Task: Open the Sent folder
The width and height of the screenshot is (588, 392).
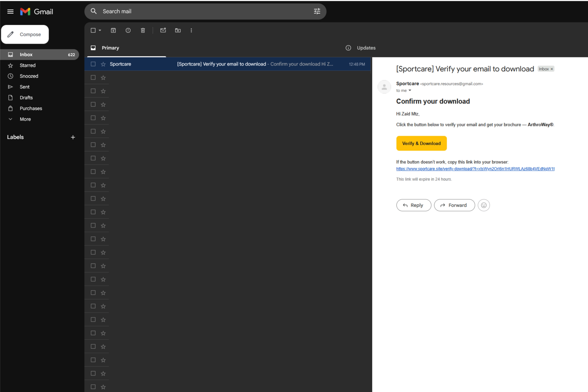Action: point(24,87)
